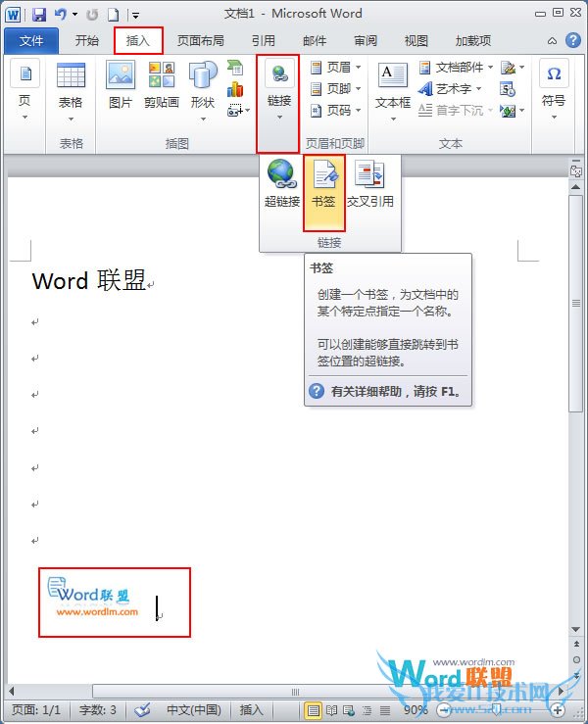The width and height of the screenshot is (588, 724).
Task: Open the Pages (页) icon
Action: [24, 73]
